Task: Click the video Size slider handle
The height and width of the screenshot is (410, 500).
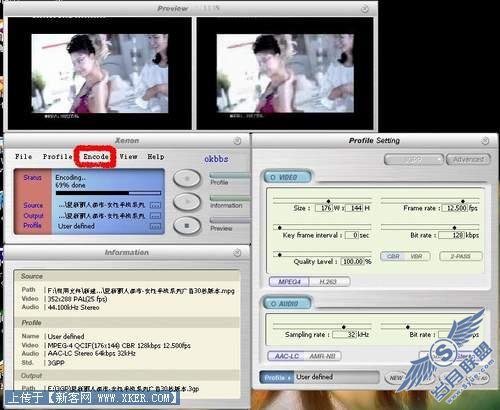Action: [x=328, y=201]
